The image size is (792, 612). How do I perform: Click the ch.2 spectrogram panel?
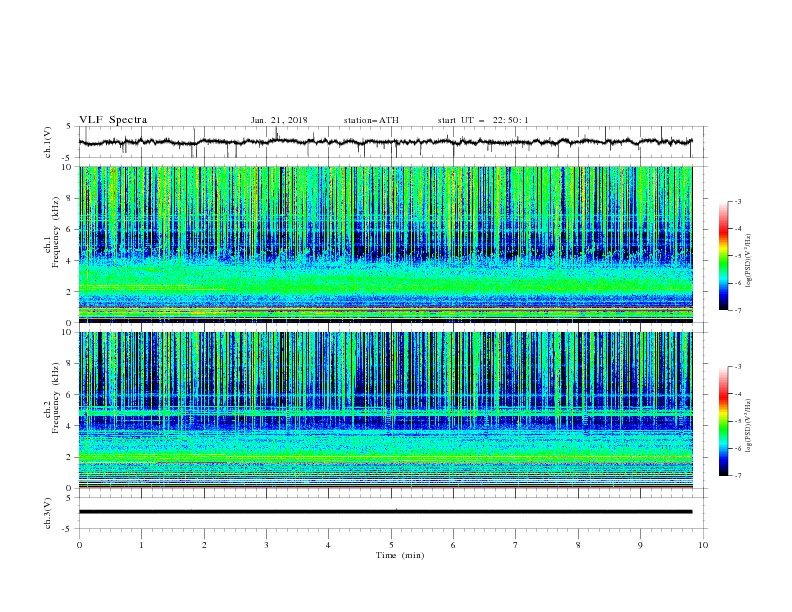coord(386,410)
